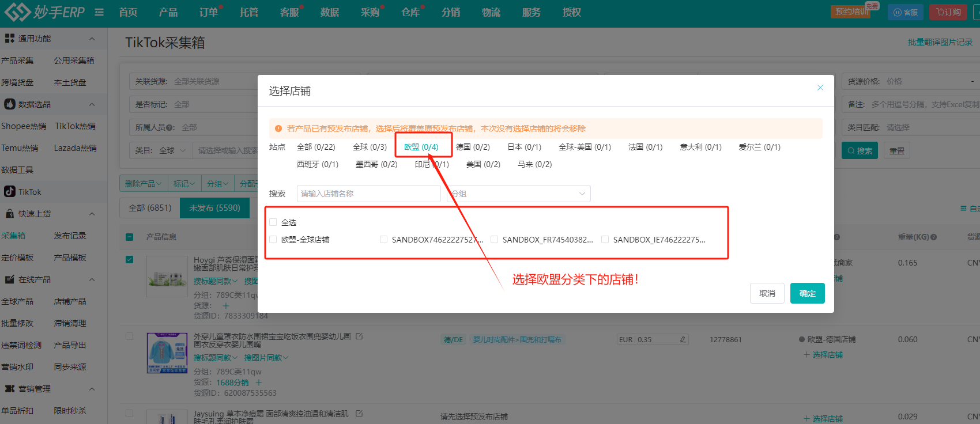Click the 取消 button in dialog
The height and width of the screenshot is (424, 980).
point(767,293)
